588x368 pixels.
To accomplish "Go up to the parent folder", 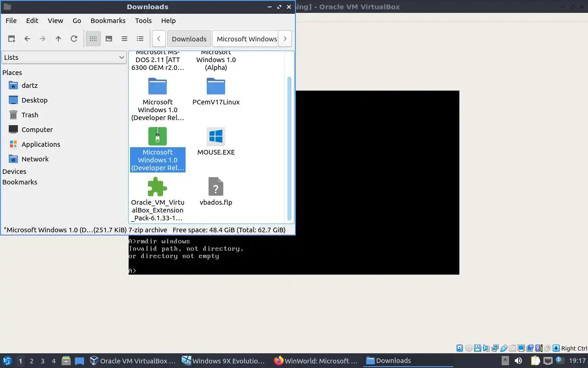I will pyautogui.click(x=58, y=39).
